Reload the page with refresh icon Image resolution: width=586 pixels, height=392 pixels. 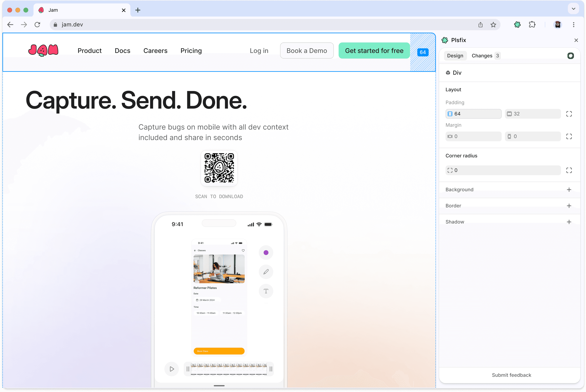coord(37,25)
